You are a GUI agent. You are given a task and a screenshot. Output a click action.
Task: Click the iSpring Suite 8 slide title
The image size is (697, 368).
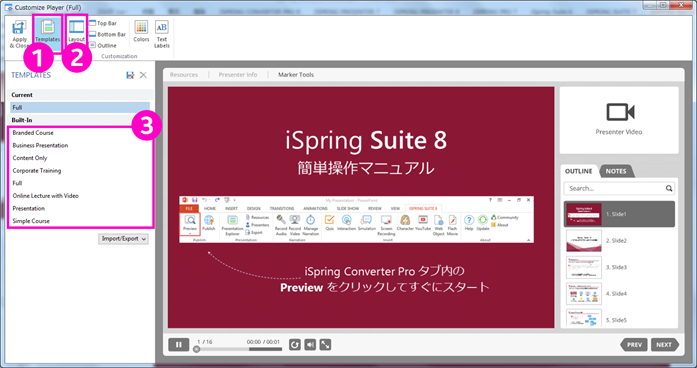(x=366, y=140)
